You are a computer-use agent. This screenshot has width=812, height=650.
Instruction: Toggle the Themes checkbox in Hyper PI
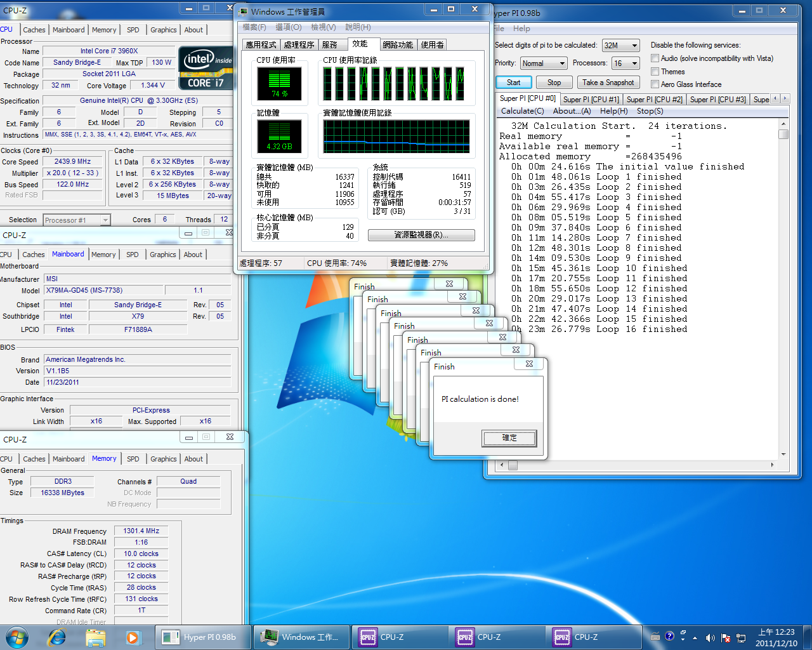click(655, 72)
